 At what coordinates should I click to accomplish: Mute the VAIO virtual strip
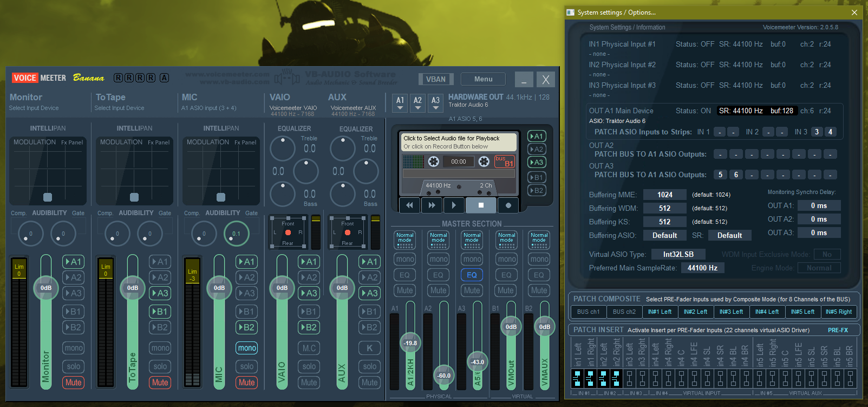tap(309, 382)
